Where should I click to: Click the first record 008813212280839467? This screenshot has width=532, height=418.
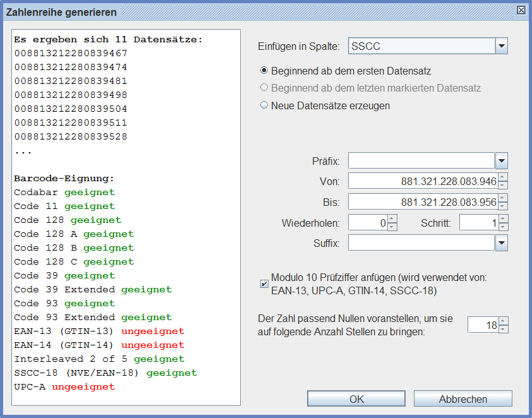(x=71, y=53)
